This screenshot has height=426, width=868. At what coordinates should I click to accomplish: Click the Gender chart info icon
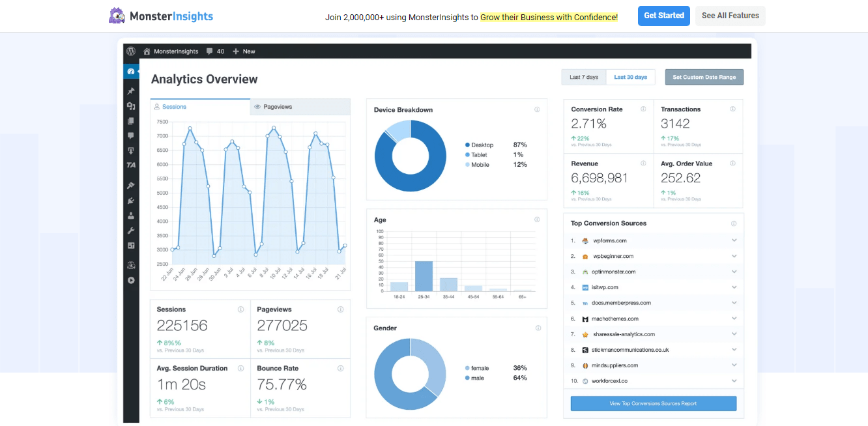pos(537,328)
